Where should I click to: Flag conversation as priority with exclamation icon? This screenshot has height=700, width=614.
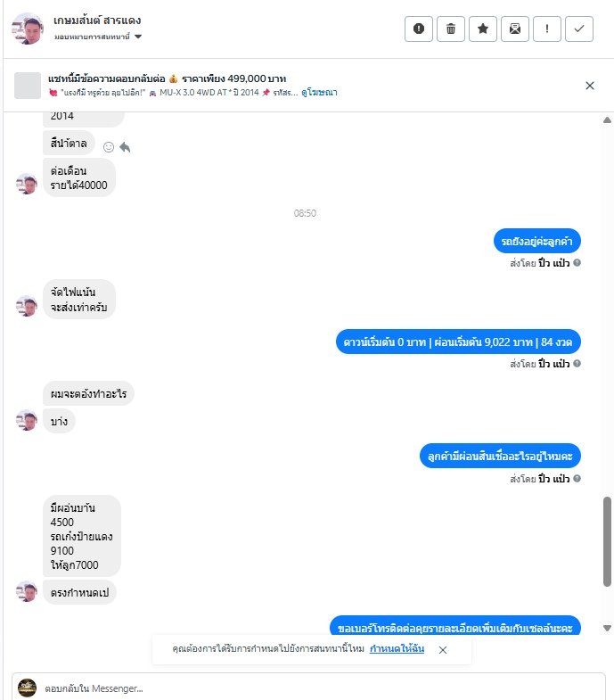[547, 29]
